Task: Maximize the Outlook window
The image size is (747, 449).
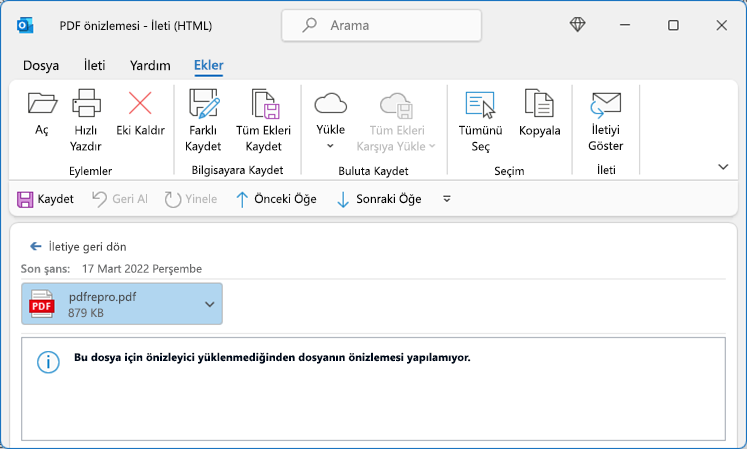Action: (x=673, y=25)
